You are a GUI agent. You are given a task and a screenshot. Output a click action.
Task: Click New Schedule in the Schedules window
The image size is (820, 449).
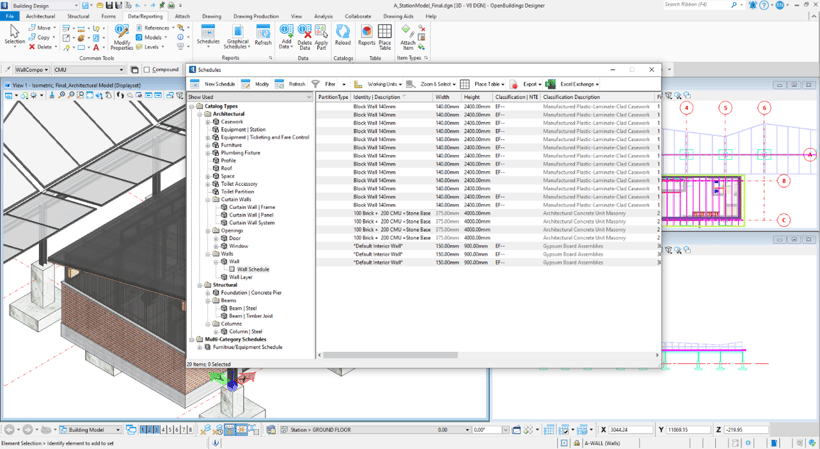(x=213, y=84)
